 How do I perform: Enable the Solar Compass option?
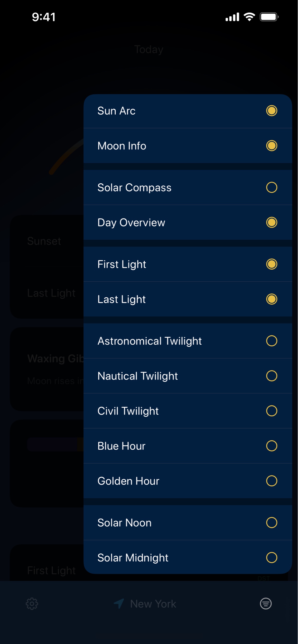[272, 187]
